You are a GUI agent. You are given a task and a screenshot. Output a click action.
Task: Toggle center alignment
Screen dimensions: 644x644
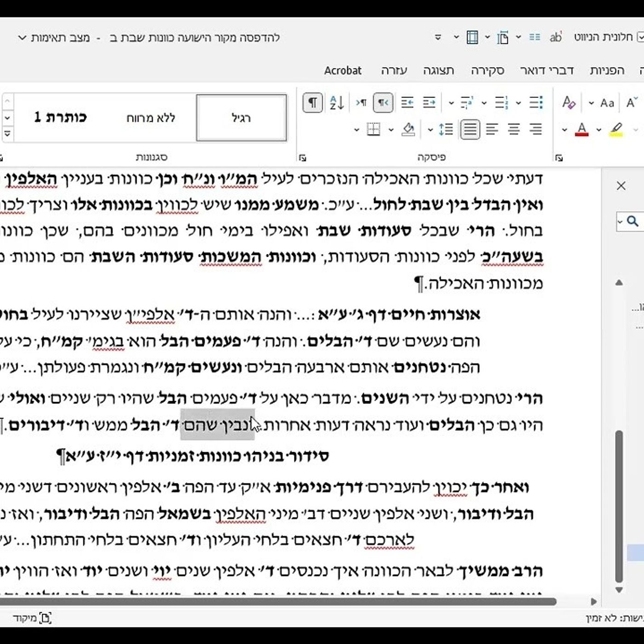coord(514,129)
